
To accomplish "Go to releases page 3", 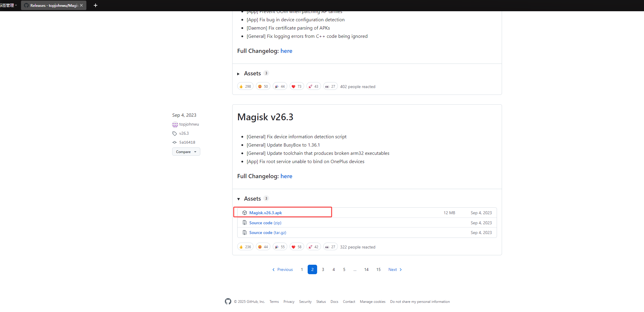I will click(x=323, y=269).
